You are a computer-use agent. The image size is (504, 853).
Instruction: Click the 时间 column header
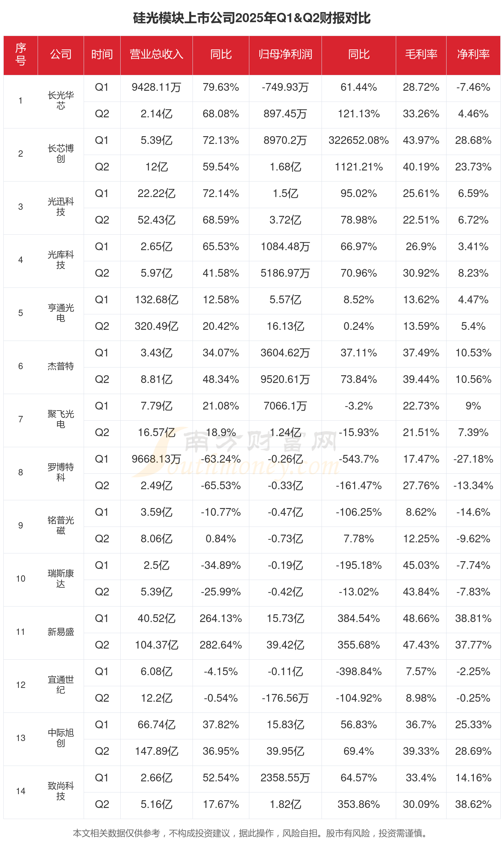pyautogui.click(x=102, y=54)
